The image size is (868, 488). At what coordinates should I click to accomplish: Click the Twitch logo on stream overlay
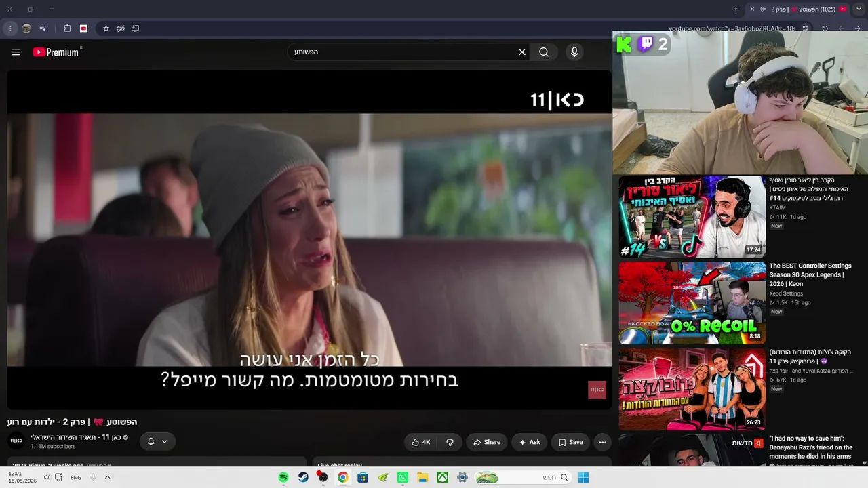click(x=646, y=45)
